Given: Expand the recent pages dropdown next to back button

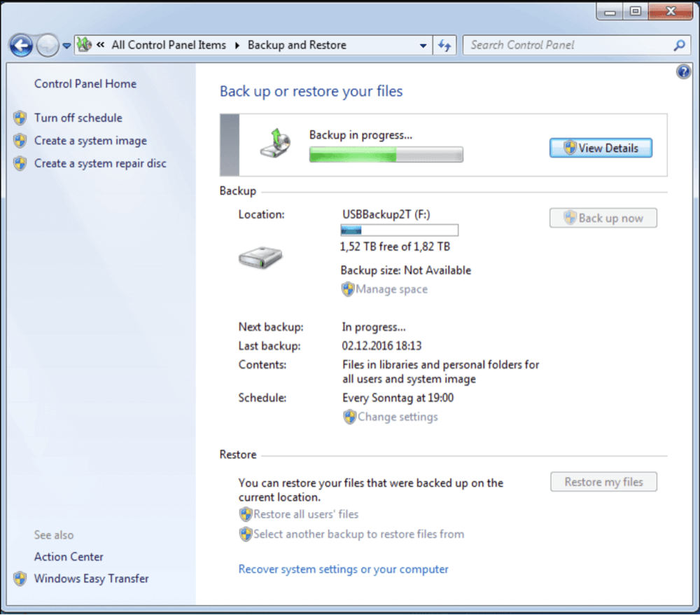Looking at the screenshot, I should [x=65, y=45].
